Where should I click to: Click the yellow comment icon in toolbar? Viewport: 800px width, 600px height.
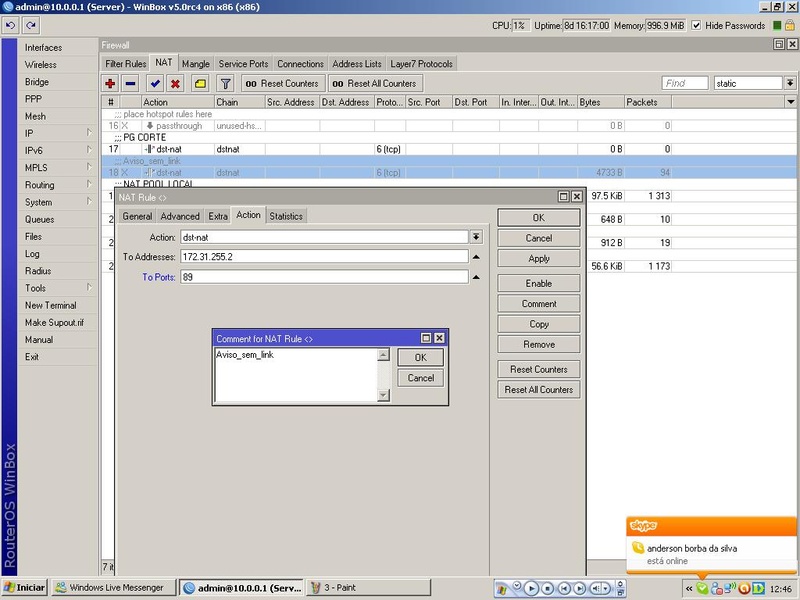click(x=200, y=84)
